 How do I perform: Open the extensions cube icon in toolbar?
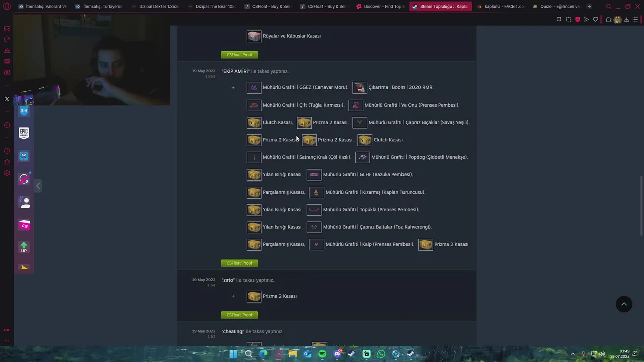pos(608,19)
